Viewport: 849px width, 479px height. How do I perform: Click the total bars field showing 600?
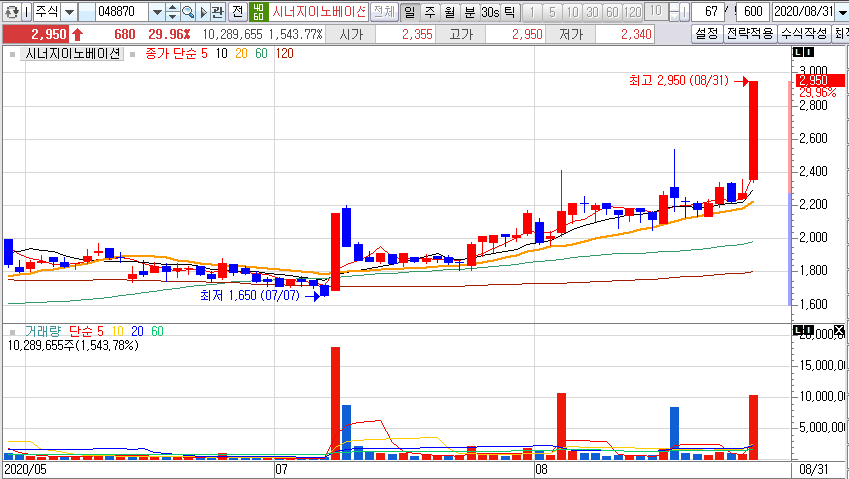[x=753, y=11]
